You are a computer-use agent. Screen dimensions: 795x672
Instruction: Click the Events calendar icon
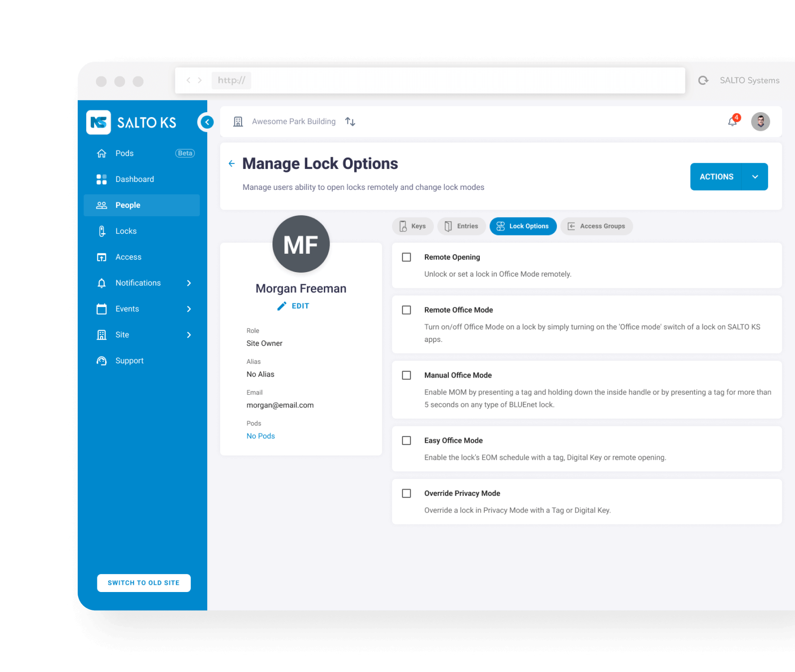[102, 309]
